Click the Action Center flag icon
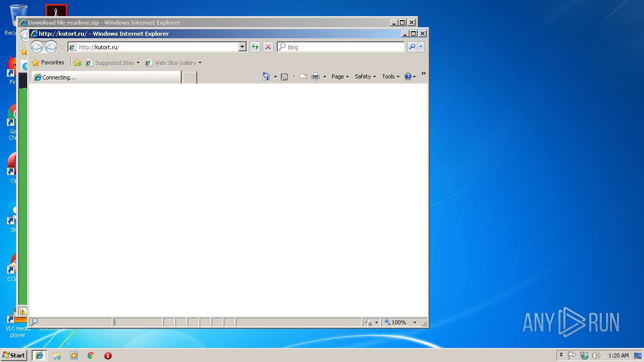The width and height of the screenshot is (644, 362). (572, 355)
